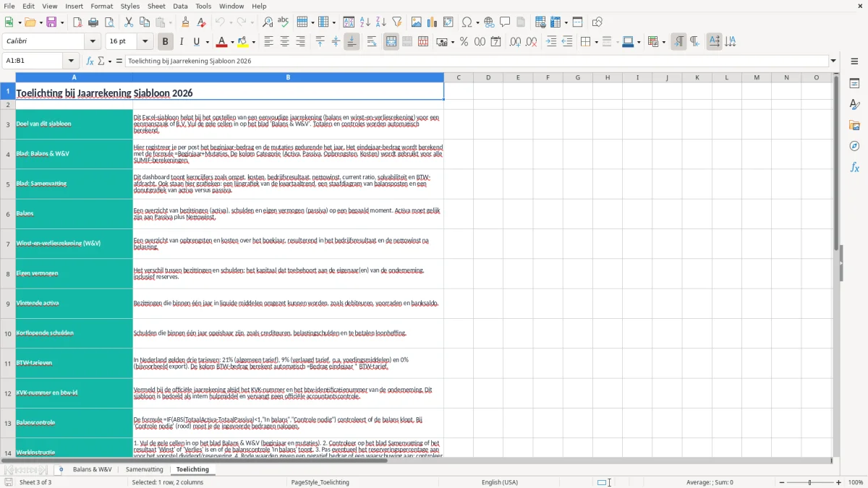Click PageStyle_Toelichting in status bar
The width and height of the screenshot is (868, 488).
tap(320, 482)
